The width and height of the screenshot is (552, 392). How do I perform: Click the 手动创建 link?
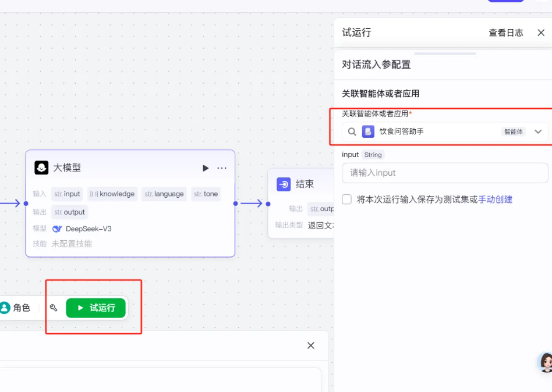pos(495,199)
